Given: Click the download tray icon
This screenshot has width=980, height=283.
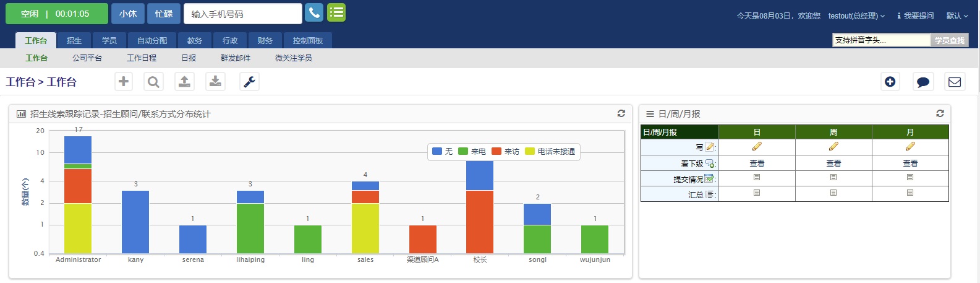Looking at the screenshot, I should [215, 81].
